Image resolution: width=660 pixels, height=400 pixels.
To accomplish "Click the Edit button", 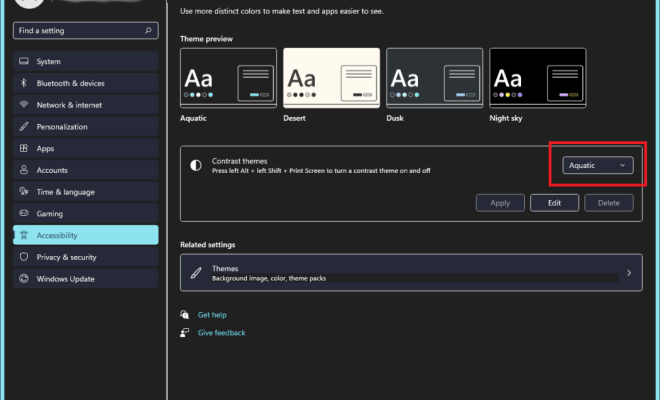I will click(554, 203).
